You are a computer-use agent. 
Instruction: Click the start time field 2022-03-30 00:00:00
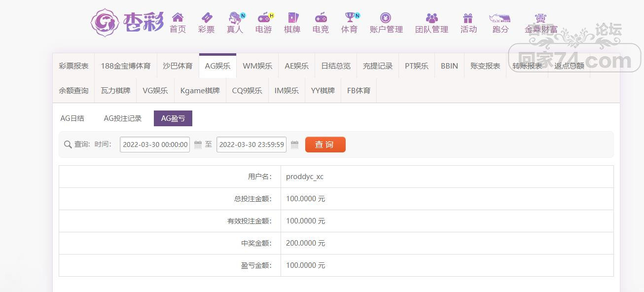[155, 145]
